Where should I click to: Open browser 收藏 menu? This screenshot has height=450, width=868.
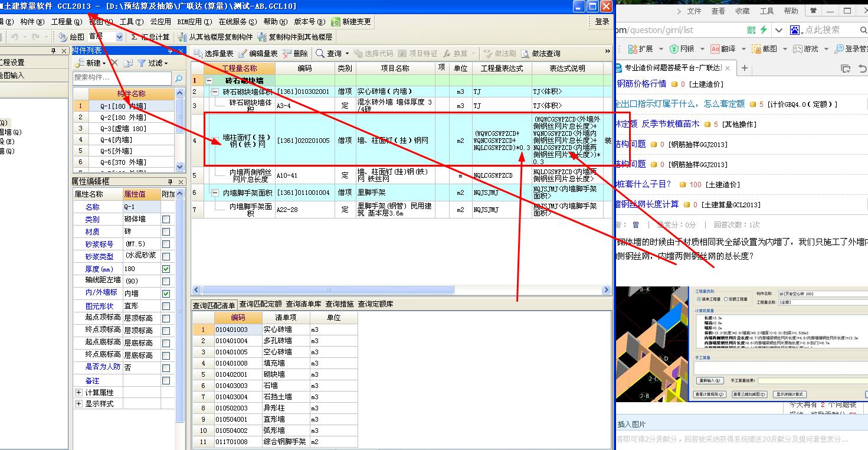click(742, 11)
